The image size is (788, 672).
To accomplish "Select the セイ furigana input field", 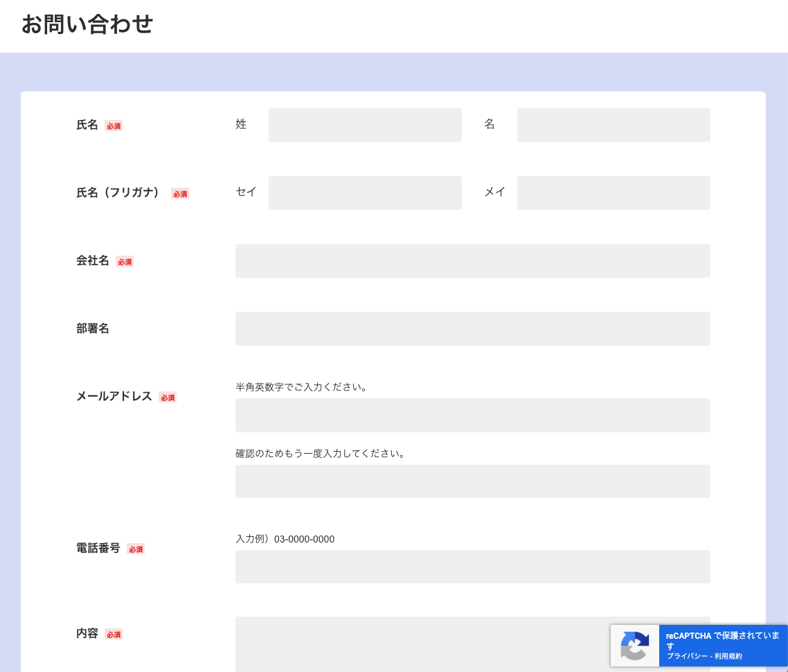I will tap(365, 193).
